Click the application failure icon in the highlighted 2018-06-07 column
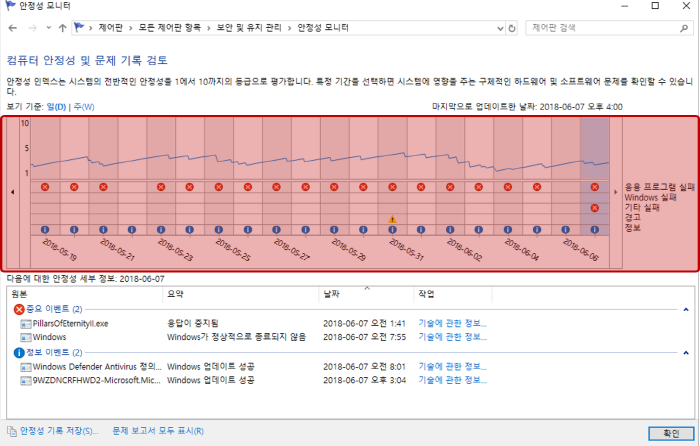 coord(595,187)
